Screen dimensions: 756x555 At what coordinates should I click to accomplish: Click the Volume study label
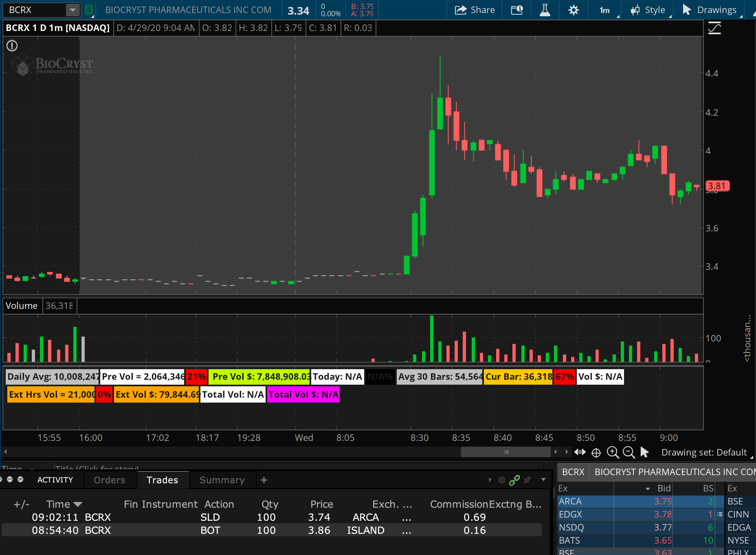click(x=22, y=306)
